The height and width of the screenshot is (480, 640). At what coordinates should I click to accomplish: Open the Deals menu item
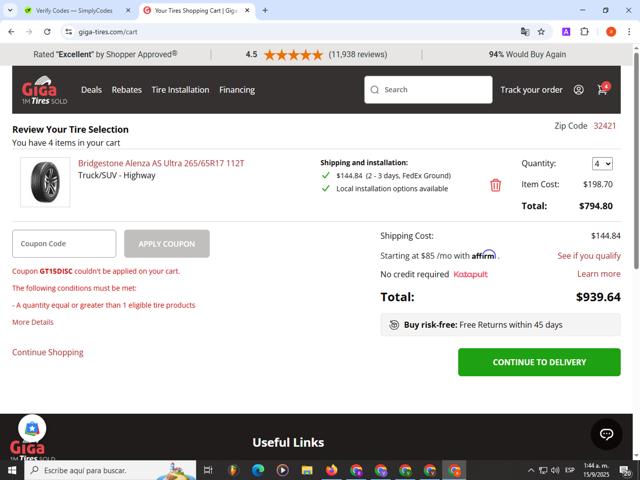click(91, 90)
